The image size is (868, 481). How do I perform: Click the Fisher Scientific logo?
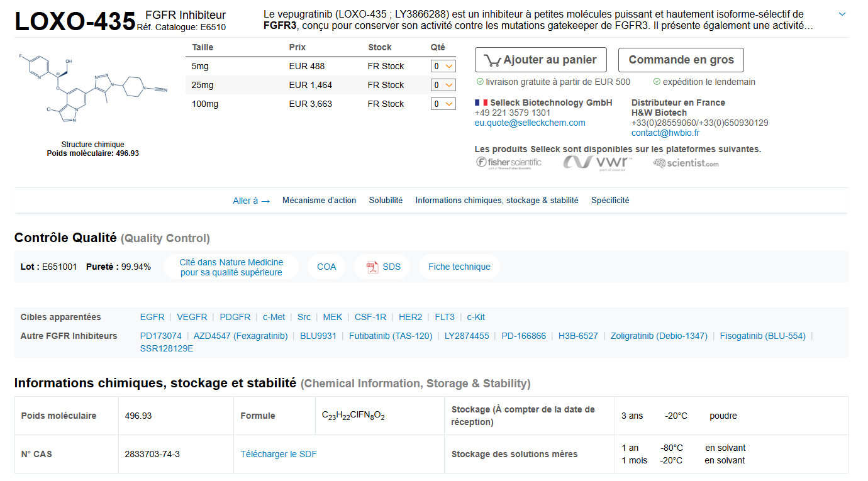point(509,163)
